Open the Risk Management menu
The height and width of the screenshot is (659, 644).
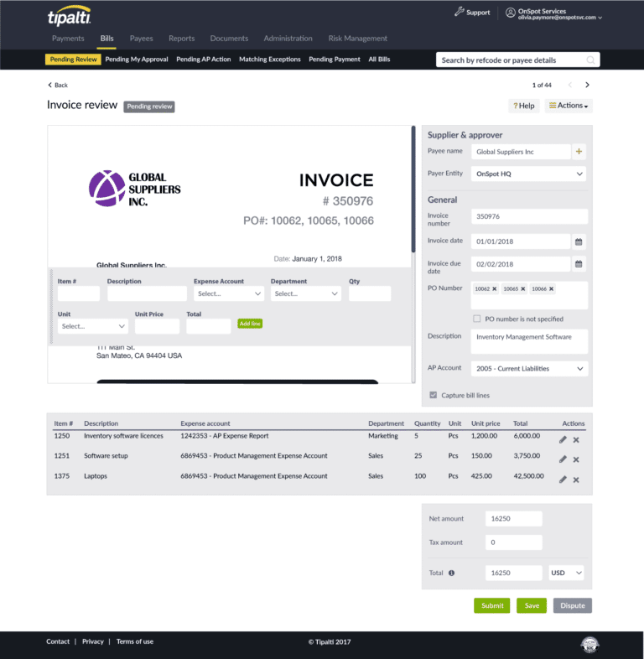click(x=358, y=39)
